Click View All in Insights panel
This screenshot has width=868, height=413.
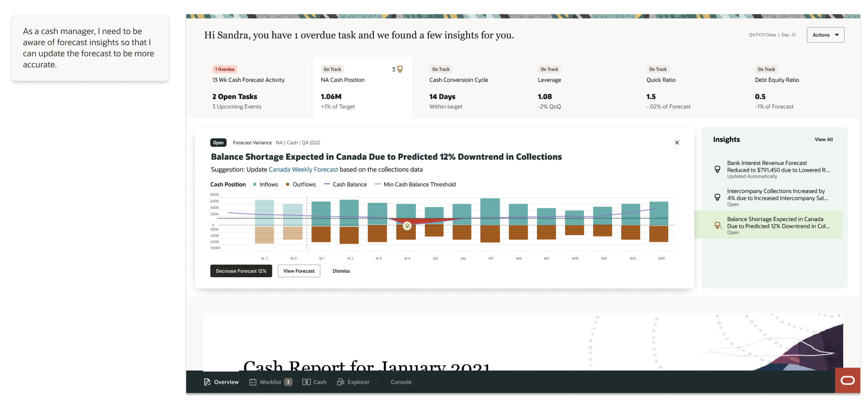pos(824,140)
